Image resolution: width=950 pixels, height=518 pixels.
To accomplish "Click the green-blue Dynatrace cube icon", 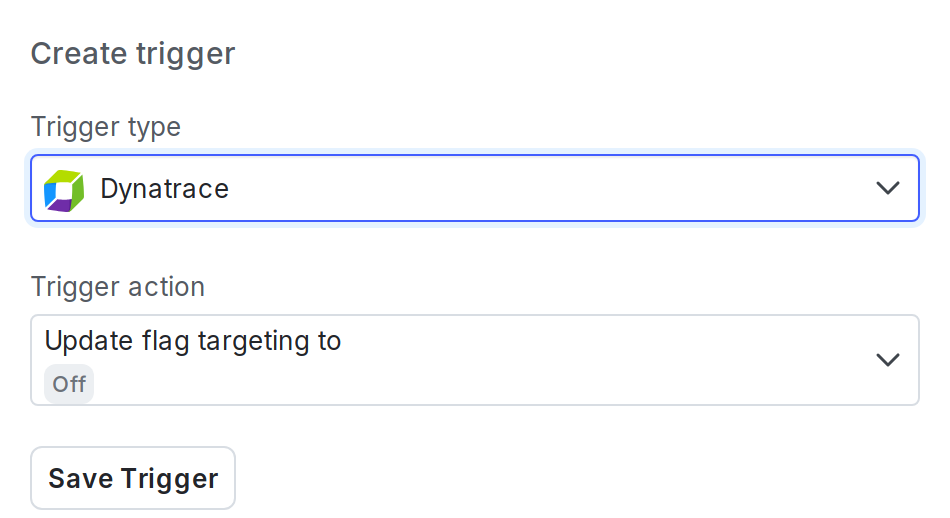I will pos(65,189).
